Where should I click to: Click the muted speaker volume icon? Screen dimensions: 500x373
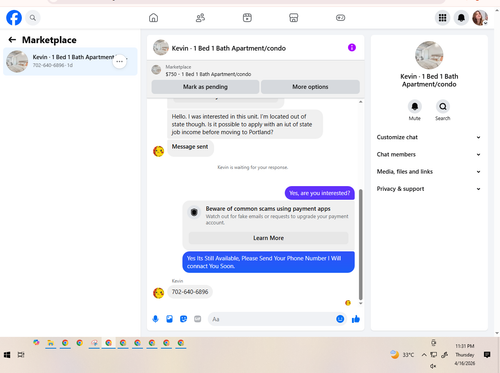click(x=433, y=366)
